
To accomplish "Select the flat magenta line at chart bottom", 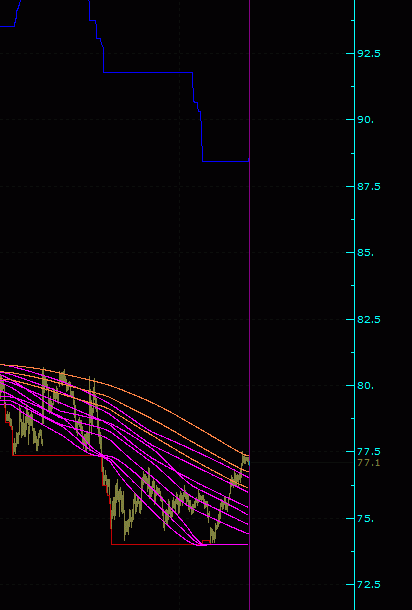I will tap(226, 544).
